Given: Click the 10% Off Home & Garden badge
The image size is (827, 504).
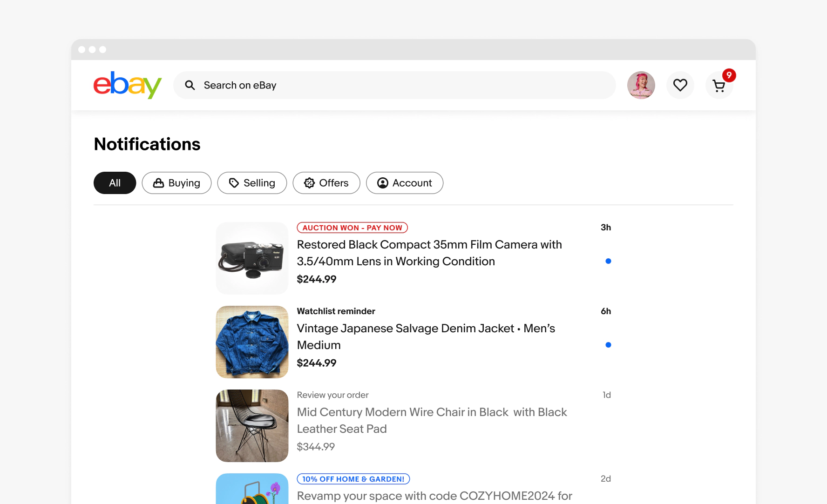Looking at the screenshot, I should (x=353, y=479).
